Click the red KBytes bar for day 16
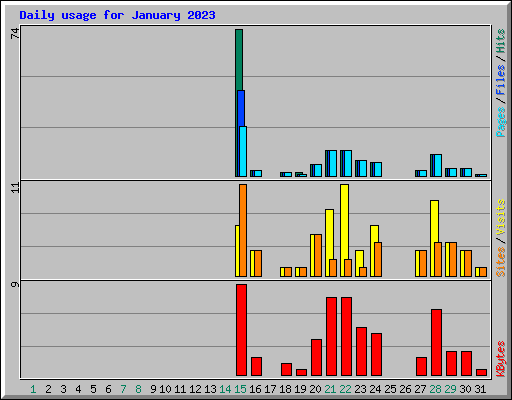 point(256,367)
